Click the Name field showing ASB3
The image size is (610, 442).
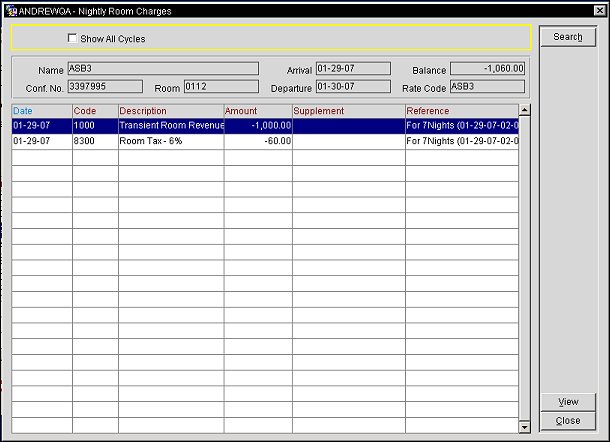[148, 69]
